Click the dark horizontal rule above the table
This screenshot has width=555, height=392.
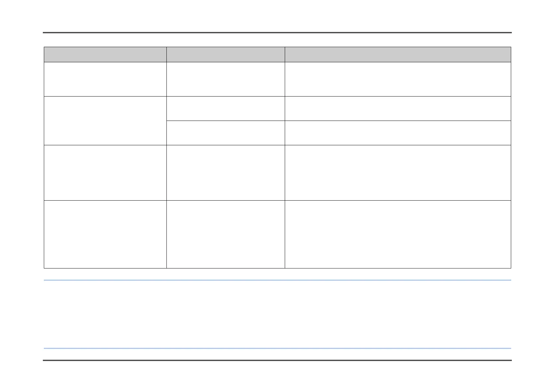(x=277, y=33)
